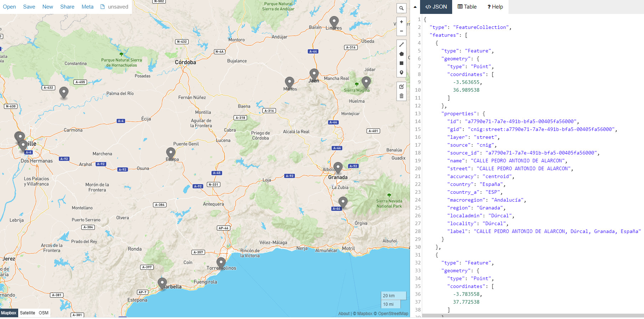Click the unsaved file document icon
Viewport: 644px width, 319px height.
pos(103,7)
